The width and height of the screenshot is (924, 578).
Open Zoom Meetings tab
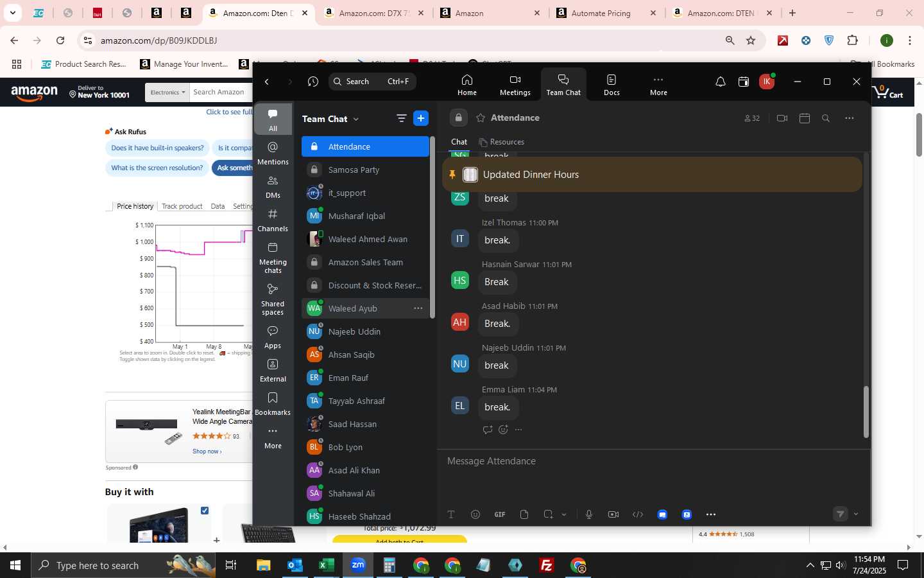515,85
